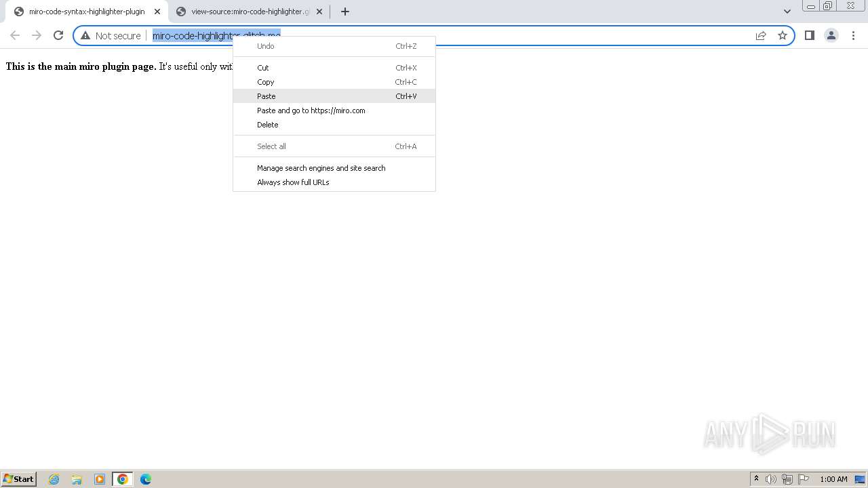Viewport: 868px width, 488px height.
Task: Open the Action Center flag icon
Action: coord(804,479)
